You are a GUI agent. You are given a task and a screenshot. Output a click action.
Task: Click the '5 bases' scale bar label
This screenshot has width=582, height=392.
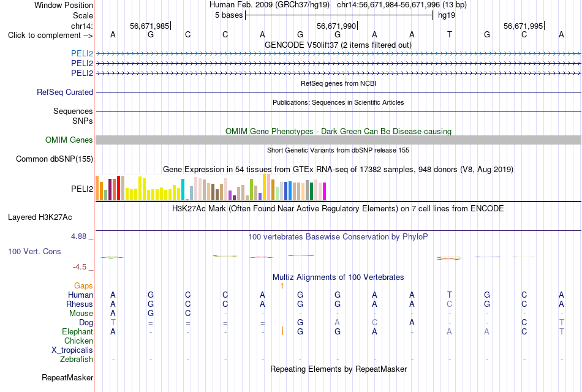[229, 15]
